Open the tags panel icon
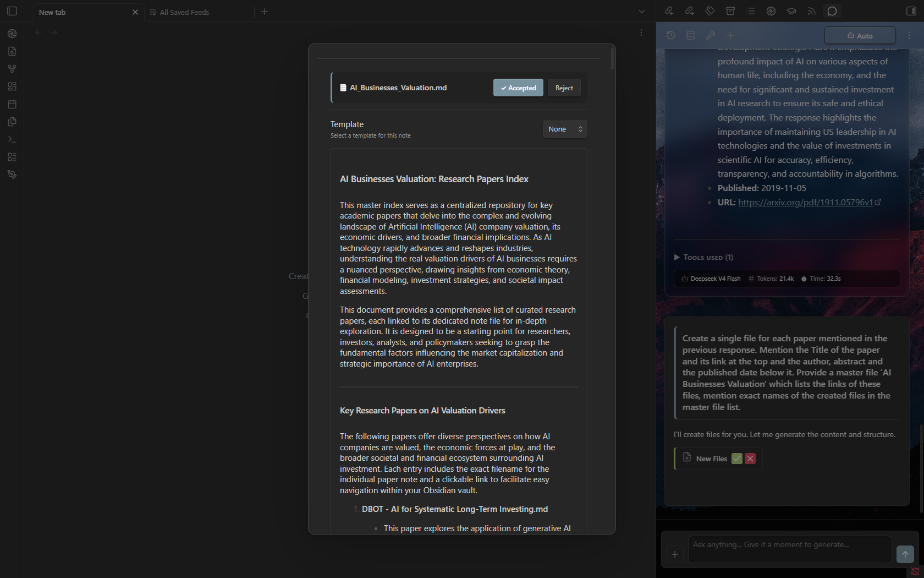Image resolution: width=924 pixels, height=578 pixels. coord(710,11)
